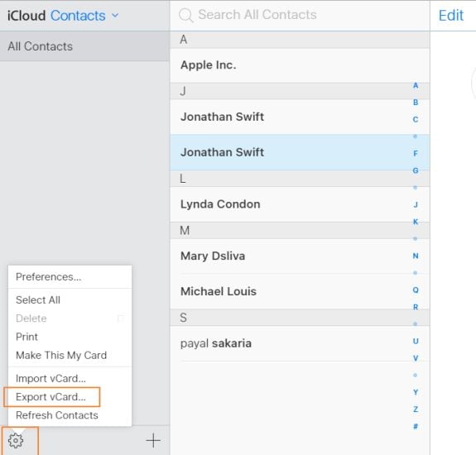Jump to letter K in index
Viewport: 476px width, 455px height.
click(x=416, y=222)
